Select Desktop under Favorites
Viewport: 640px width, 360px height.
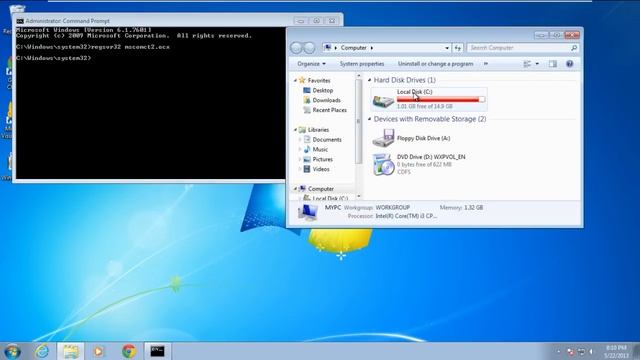coord(322,90)
